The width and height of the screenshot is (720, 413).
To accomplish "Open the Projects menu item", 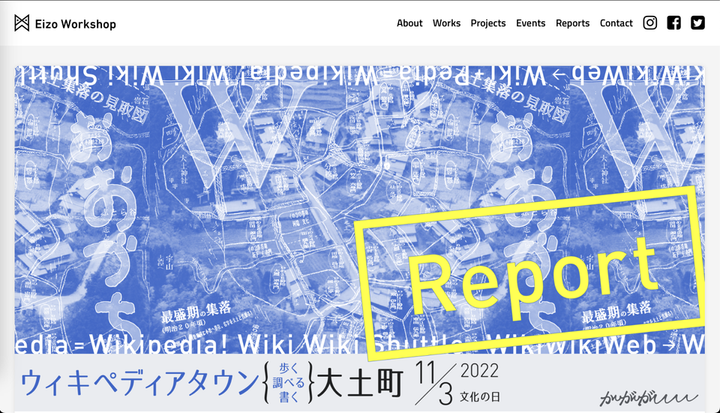I will tap(488, 23).
